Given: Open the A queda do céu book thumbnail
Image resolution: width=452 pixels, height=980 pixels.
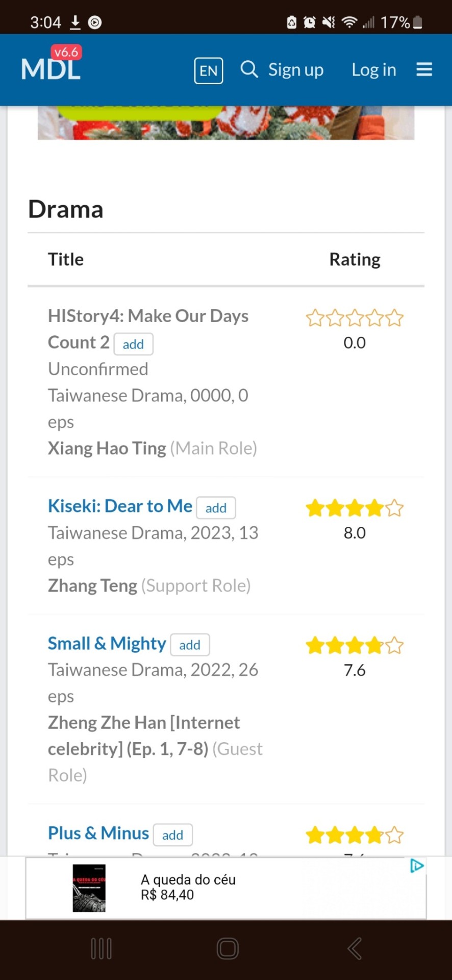Looking at the screenshot, I should point(89,888).
